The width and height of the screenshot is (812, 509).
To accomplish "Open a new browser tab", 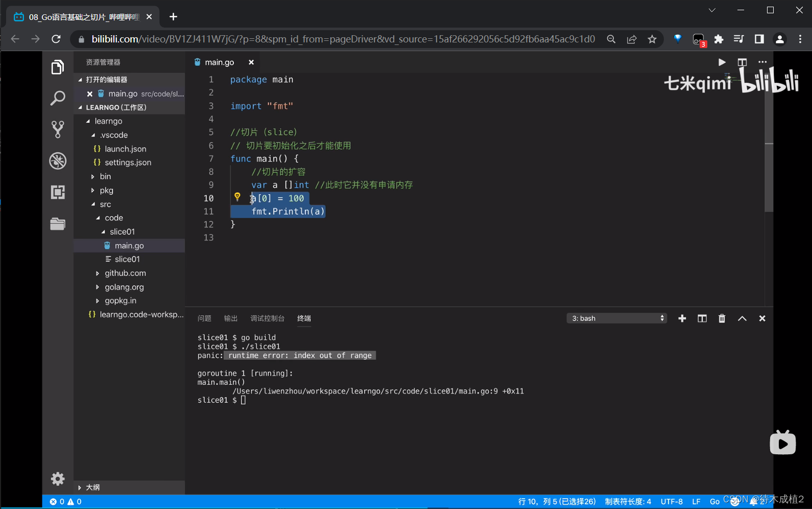I will pos(173,17).
